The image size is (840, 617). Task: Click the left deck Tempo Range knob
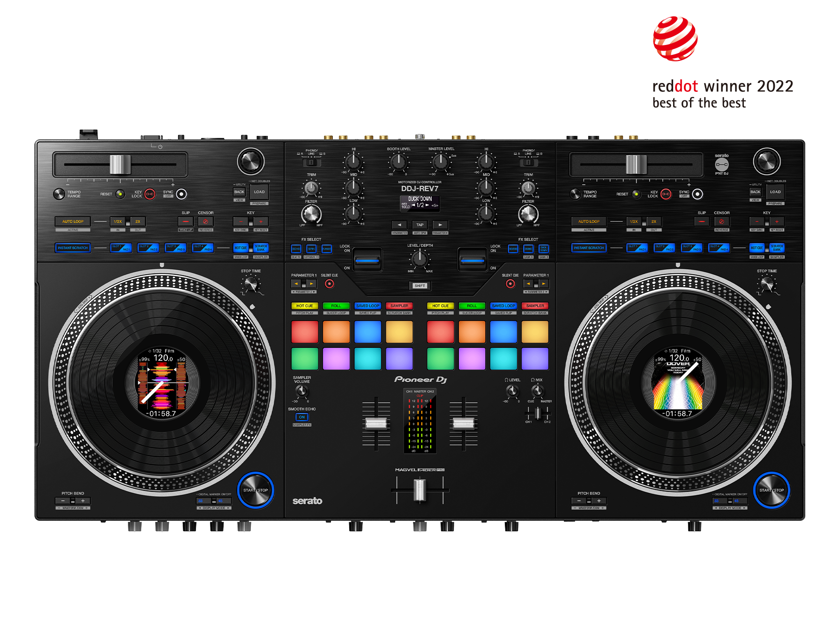tap(59, 194)
